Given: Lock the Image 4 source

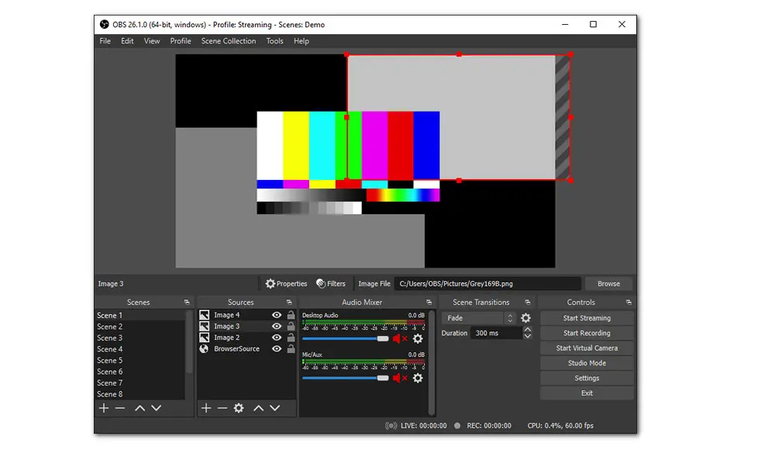Looking at the screenshot, I should coord(291,315).
